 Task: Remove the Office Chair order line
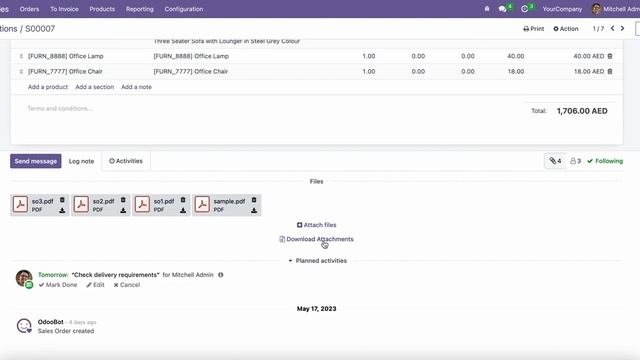(610, 71)
